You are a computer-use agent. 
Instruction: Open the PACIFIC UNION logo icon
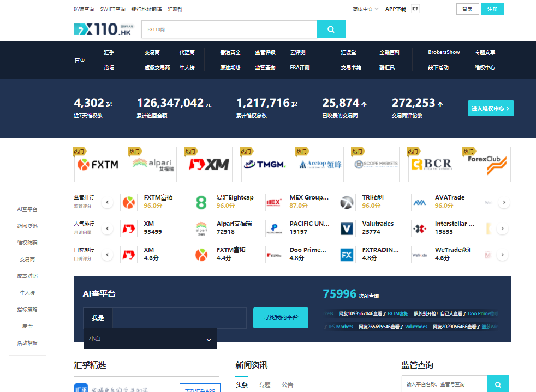point(274,228)
